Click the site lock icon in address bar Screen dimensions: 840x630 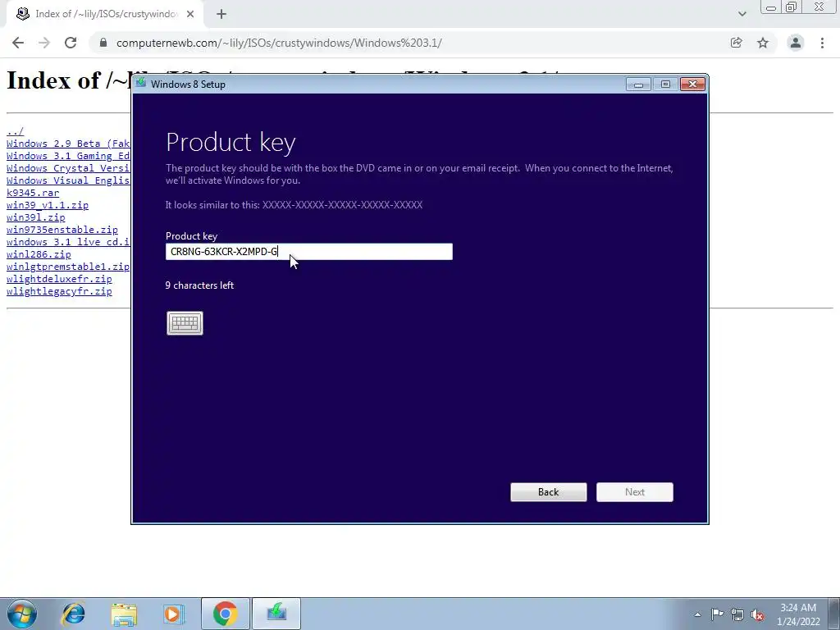[x=104, y=43]
